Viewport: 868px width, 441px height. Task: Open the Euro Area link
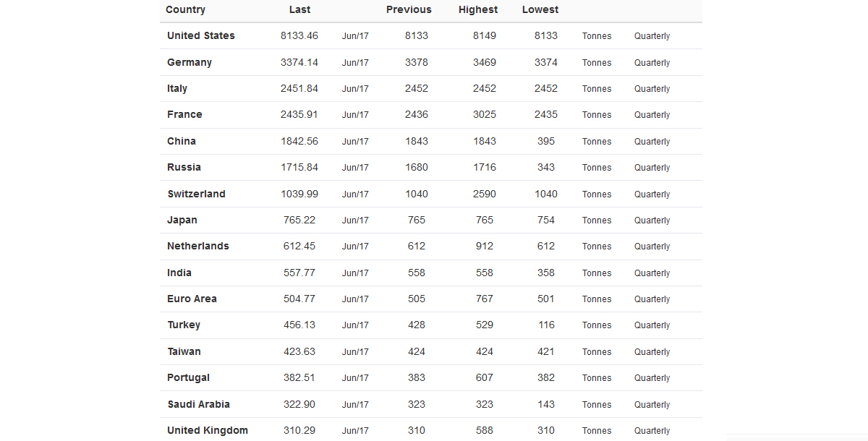point(192,299)
